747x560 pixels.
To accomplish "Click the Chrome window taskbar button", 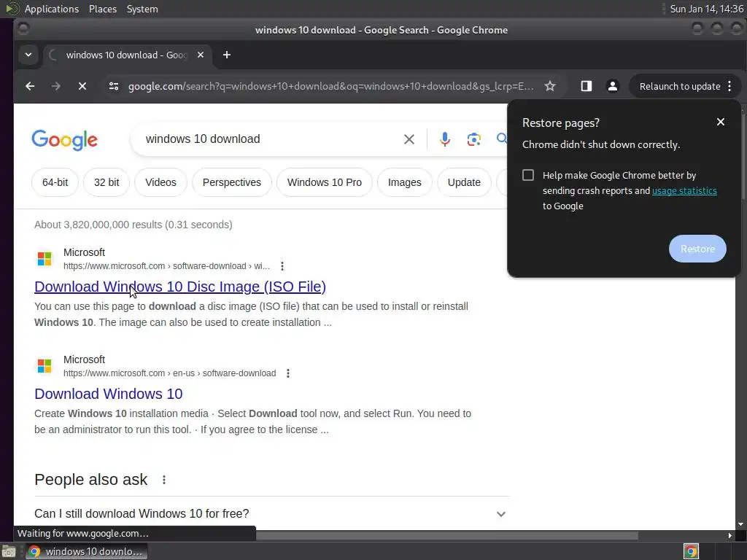I will (x=86, y=551).
